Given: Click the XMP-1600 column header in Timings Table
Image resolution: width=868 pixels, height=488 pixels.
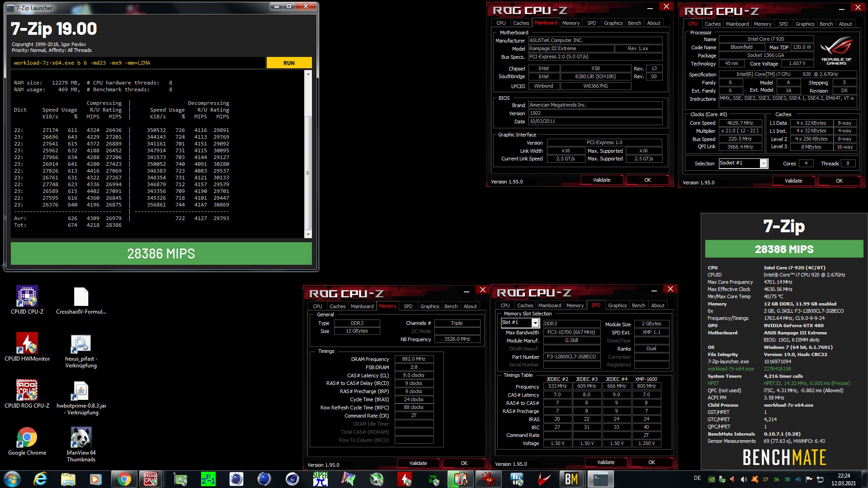Looking at the screenshot, I should (x=646, y=379).
